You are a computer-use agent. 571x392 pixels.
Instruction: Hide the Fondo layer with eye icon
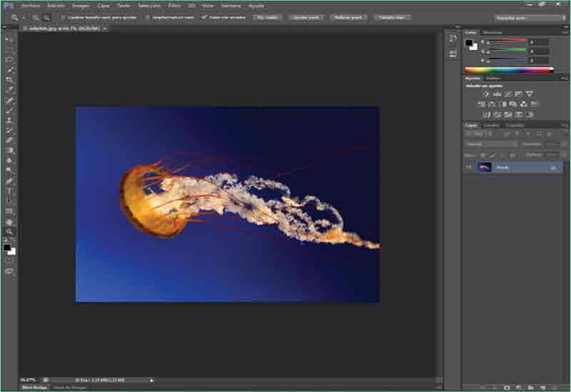pos(469,167)
